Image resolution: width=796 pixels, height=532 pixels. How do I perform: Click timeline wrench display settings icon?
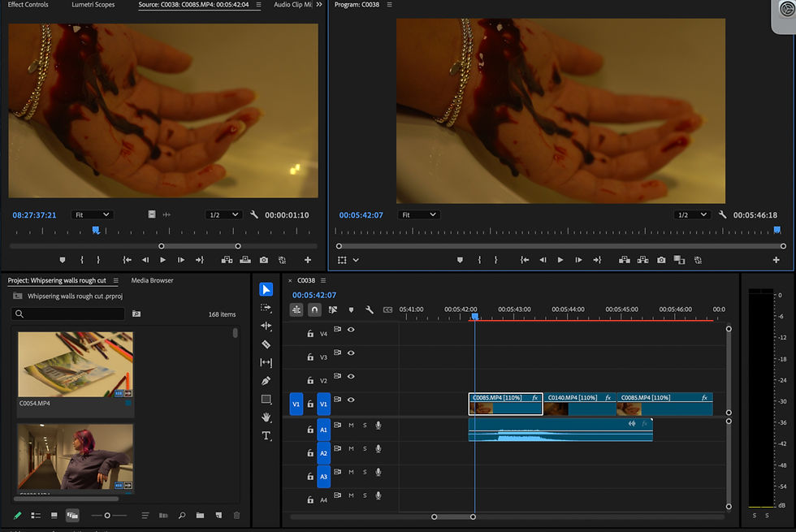[370, 309]
